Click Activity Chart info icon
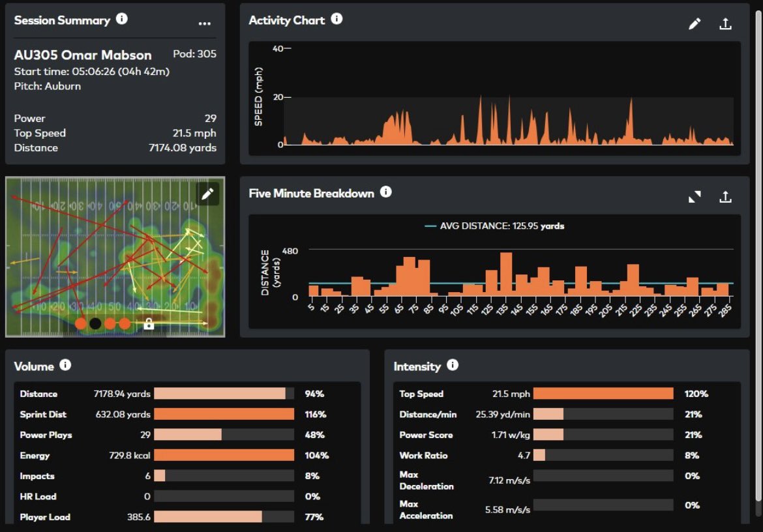This screenshot has width=763, height=532. (337, 18)
